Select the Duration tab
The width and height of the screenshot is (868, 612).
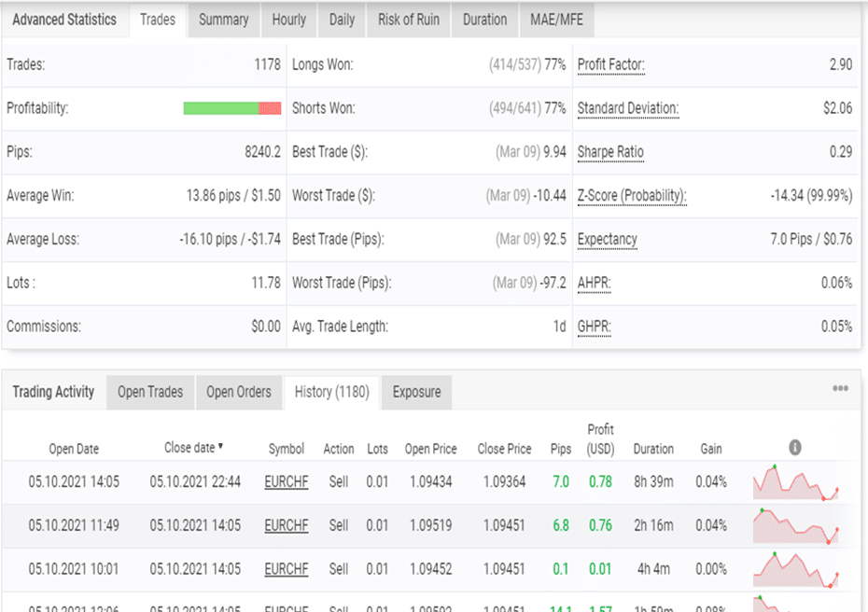point(484,19)
